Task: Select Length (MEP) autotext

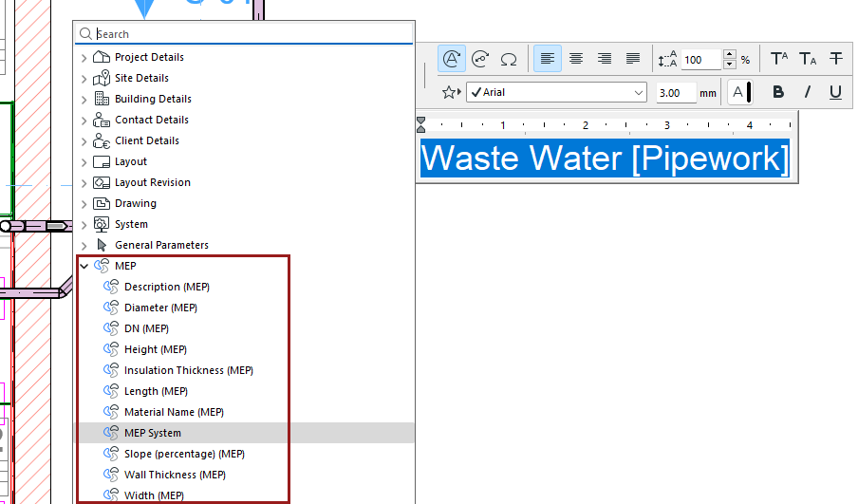Action: pos(156,391)
